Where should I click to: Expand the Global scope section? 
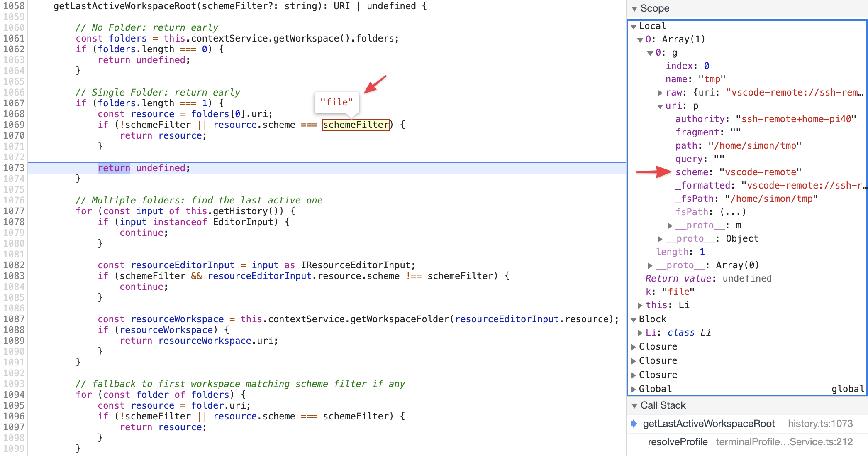(x=634, y=389)
